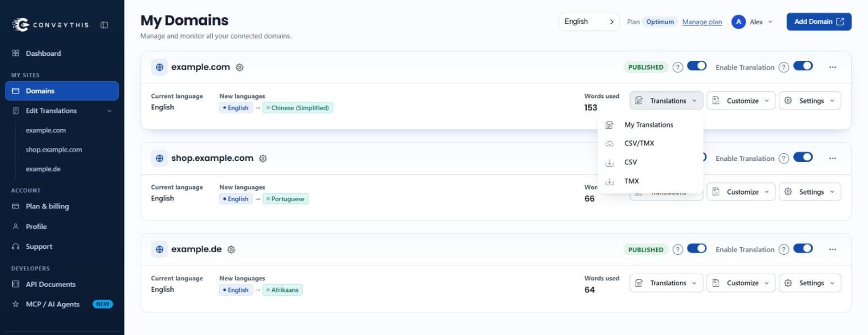Open gear settings next to shop.example.com title
This screenshot has width=868, height=335.
(x=263, y=159)
